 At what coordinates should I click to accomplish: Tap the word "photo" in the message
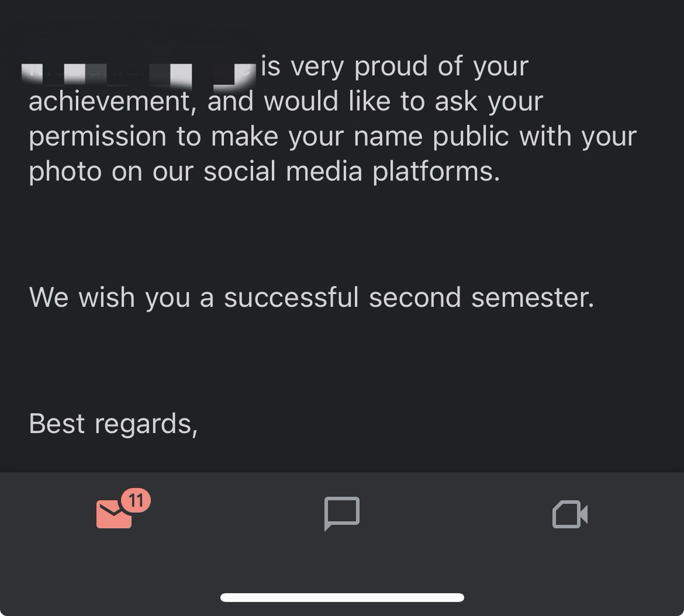(65, 172)
